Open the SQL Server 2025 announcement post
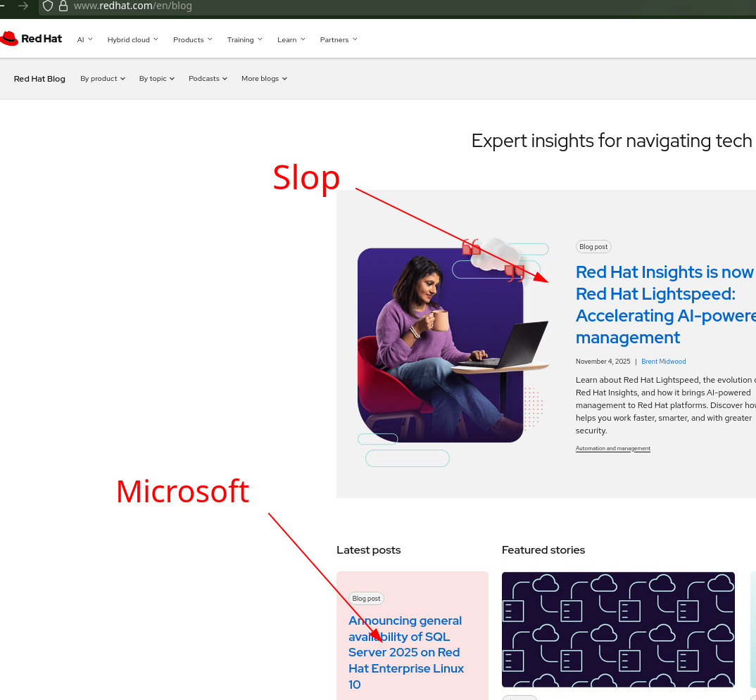Screen dimensions: 756x700 [405, 652]
